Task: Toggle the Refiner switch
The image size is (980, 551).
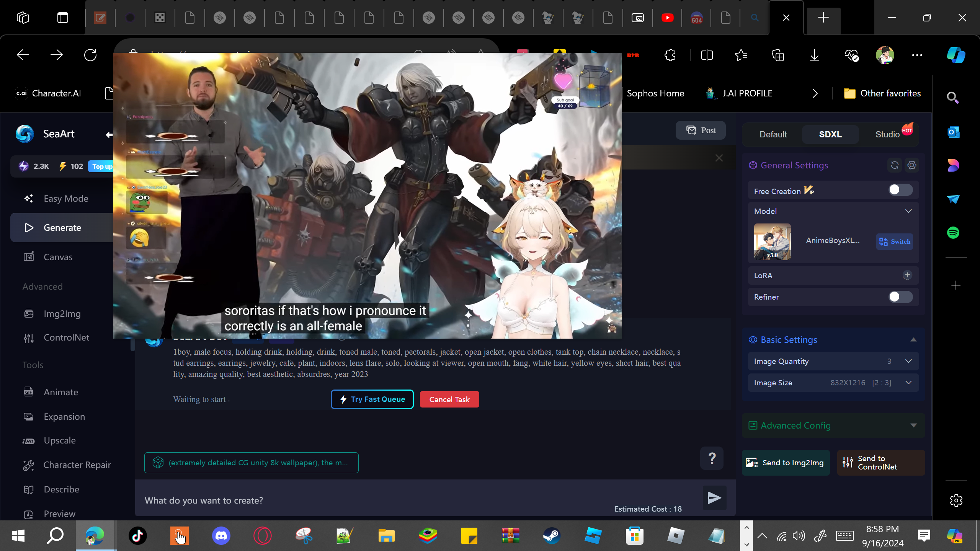Action: click(900, 297)
